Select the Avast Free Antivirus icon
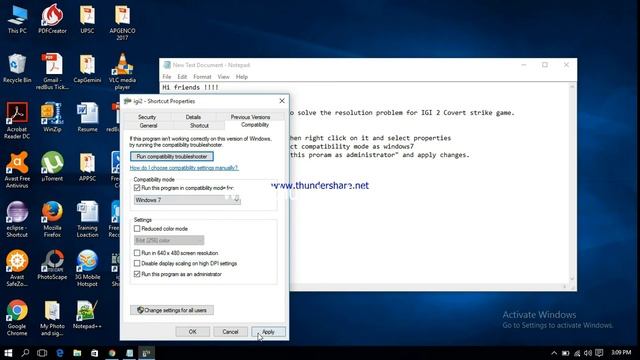Image resolution: width=640 pixels, height=360 pixels. coord(17,170)
